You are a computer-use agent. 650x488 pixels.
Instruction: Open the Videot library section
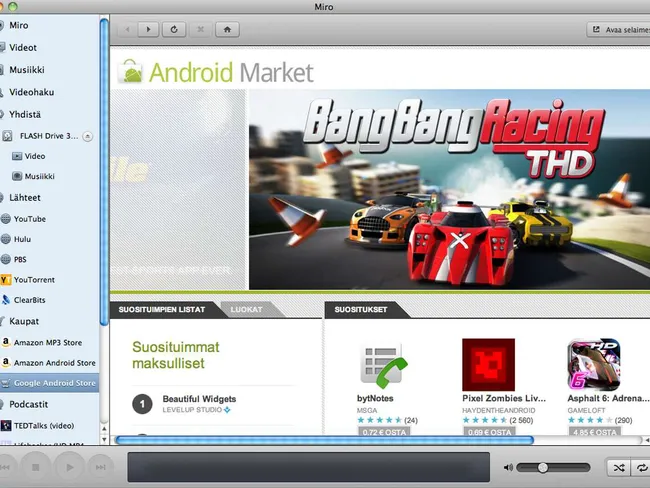[x=23, y=48]
